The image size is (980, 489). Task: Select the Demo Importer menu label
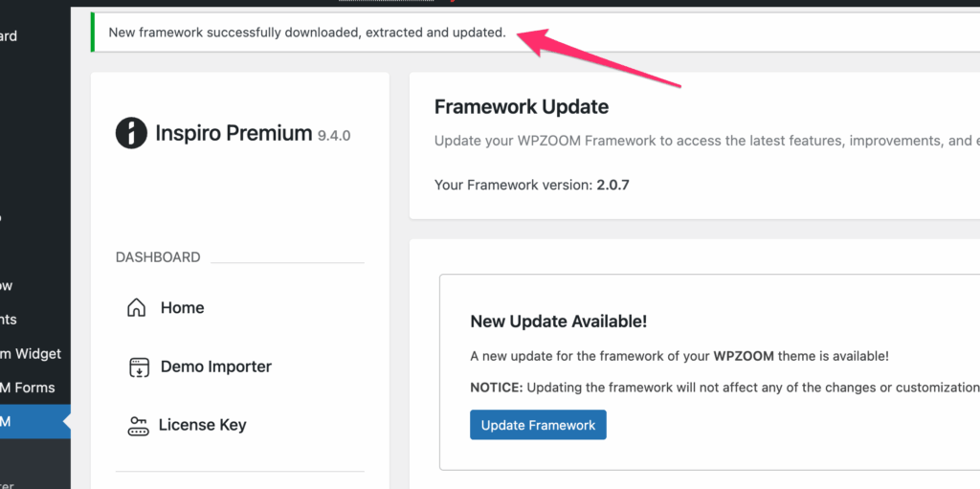215,367
